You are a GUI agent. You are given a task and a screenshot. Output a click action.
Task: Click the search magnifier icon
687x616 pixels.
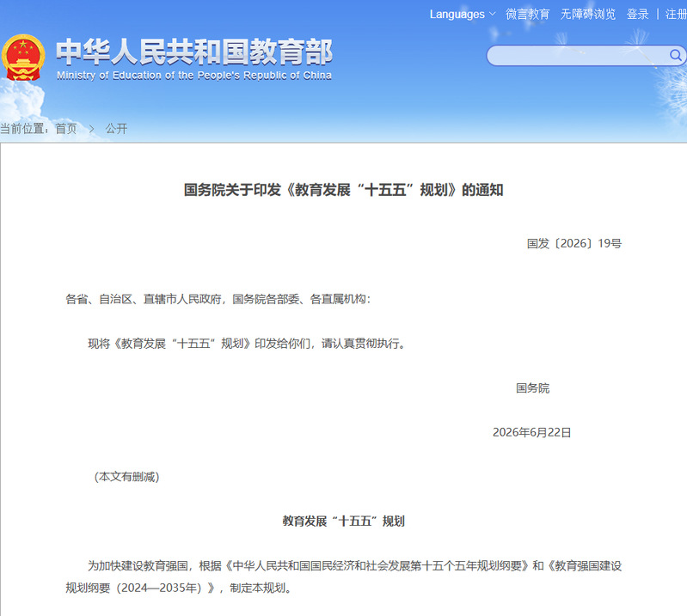[675, 55]
